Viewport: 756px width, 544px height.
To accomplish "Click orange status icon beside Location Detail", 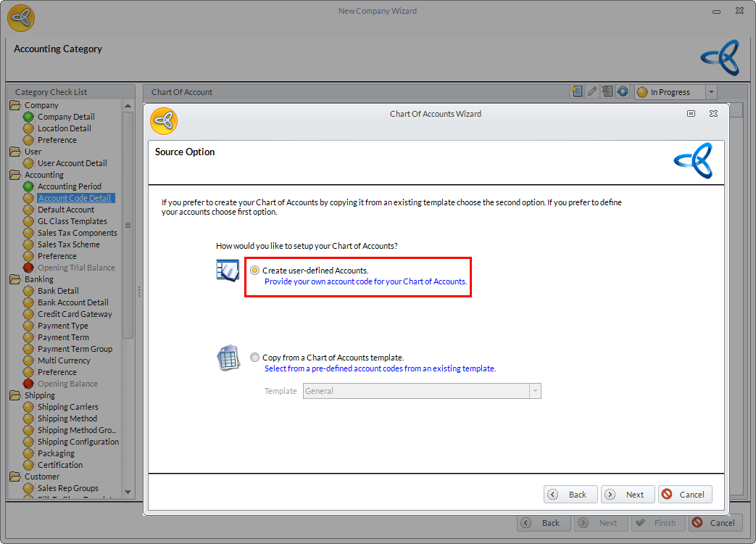I will pos(28,128).
